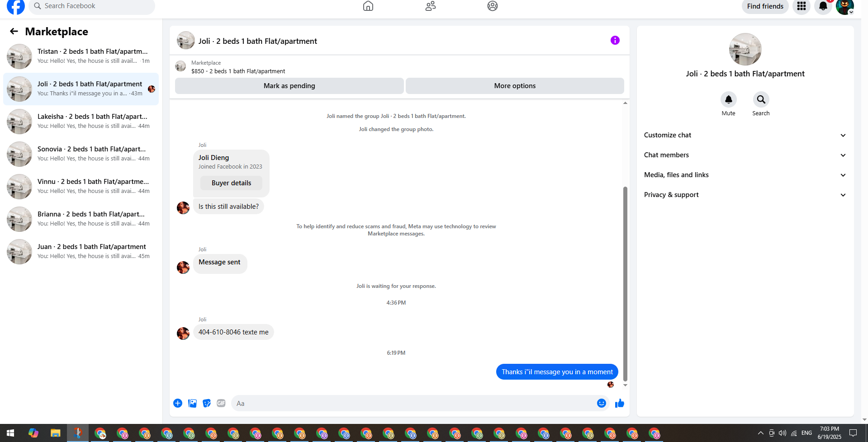Show hidden tray icons chevron
The image size is (868, 442).
tap(761, 433)
